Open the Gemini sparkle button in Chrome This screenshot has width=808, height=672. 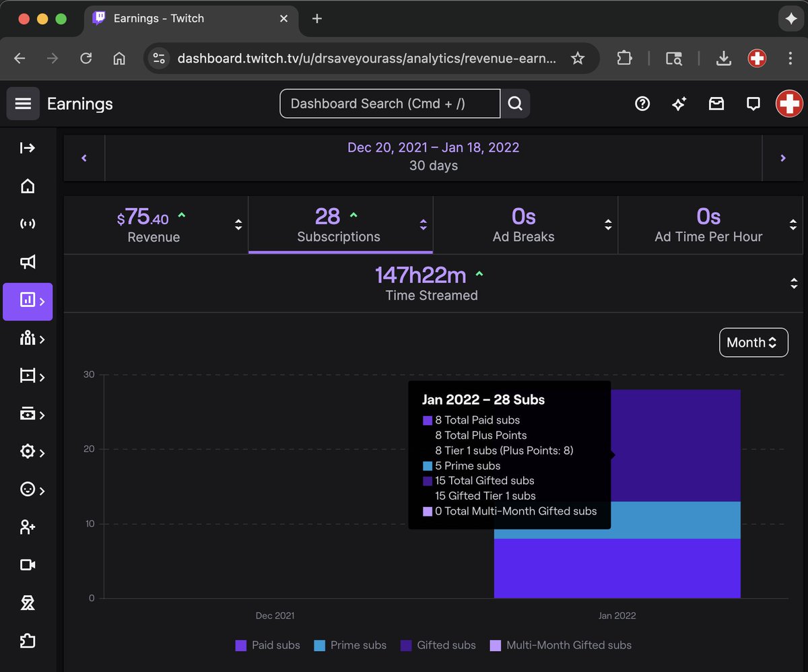pos(790,19)
